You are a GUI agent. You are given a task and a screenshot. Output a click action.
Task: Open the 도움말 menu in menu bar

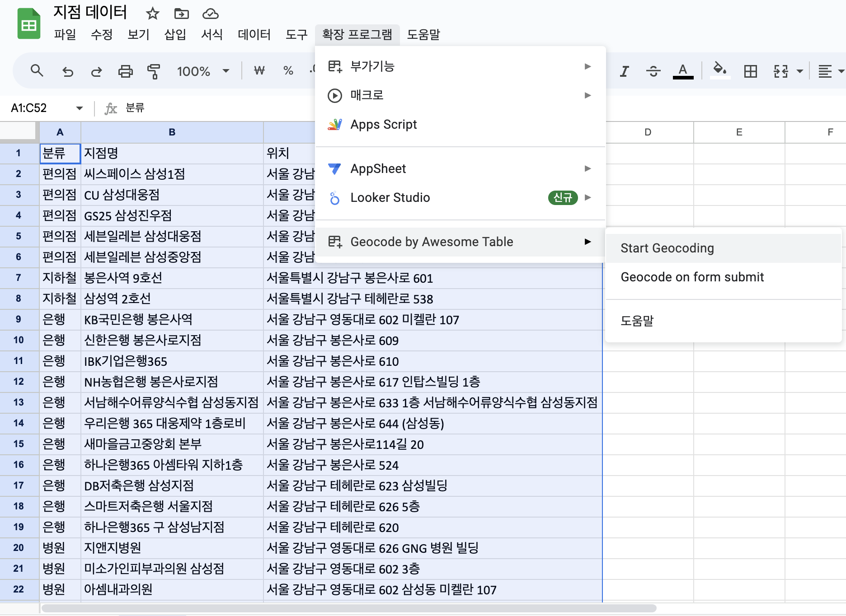click(423, 34)
